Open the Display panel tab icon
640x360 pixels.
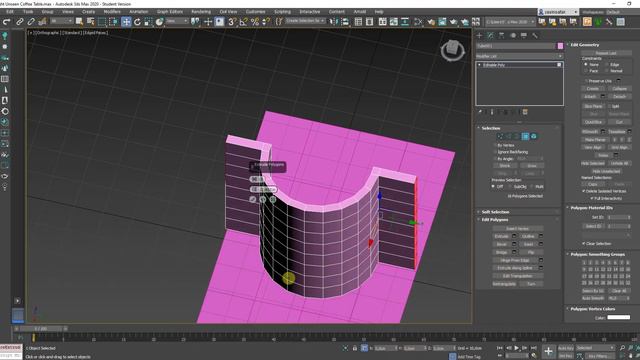524,36
